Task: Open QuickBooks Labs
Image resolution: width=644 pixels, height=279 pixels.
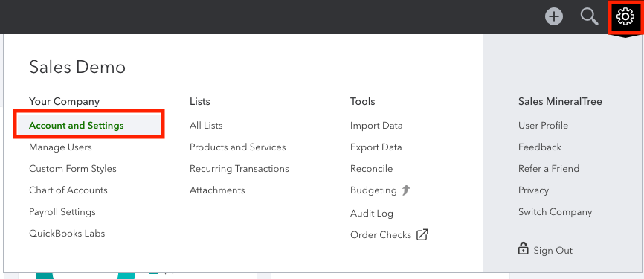Action: click(x=67, y=234)
